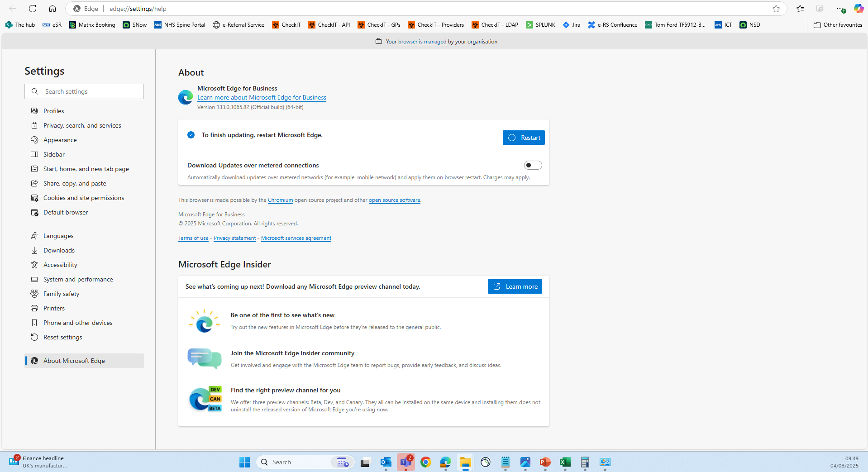Click the Learn more button for Edge Insider
Viewport: 868px width, 472px height.
pyautogui.click(x=515, y=286)
